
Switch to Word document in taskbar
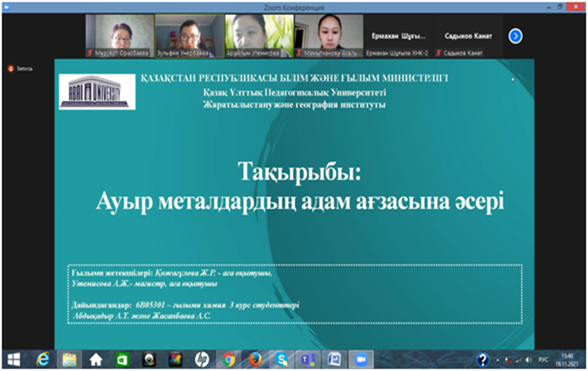point(335,359)
